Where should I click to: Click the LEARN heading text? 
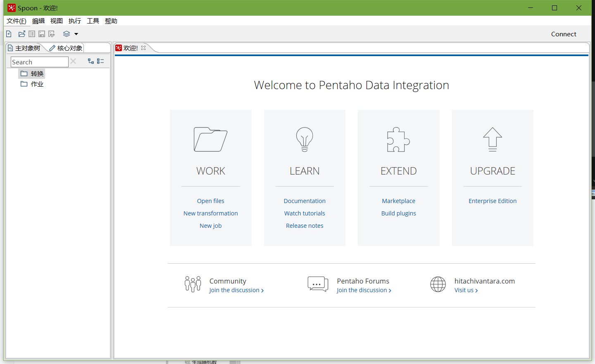(x=305, y=171)
